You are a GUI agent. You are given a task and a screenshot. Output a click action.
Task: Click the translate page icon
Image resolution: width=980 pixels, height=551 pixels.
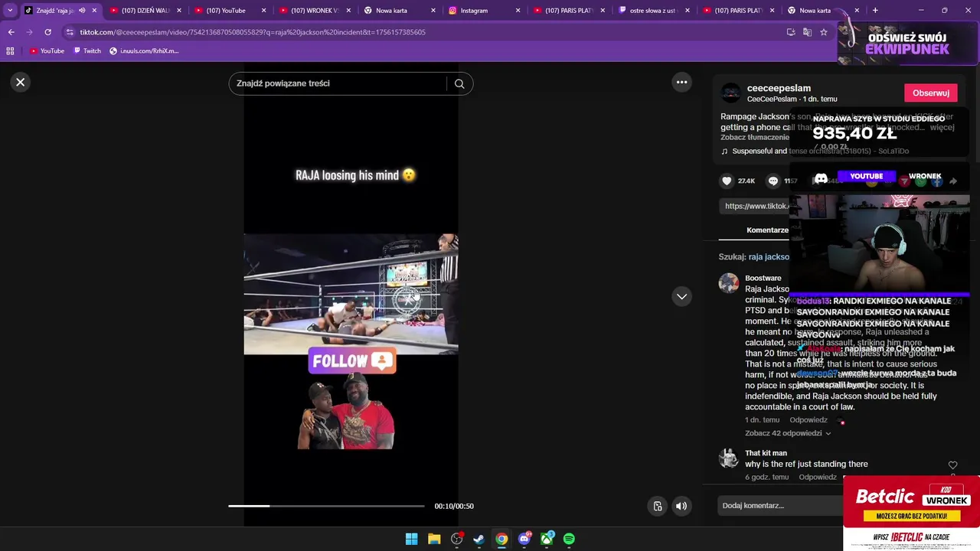click(x=807, y=32)
